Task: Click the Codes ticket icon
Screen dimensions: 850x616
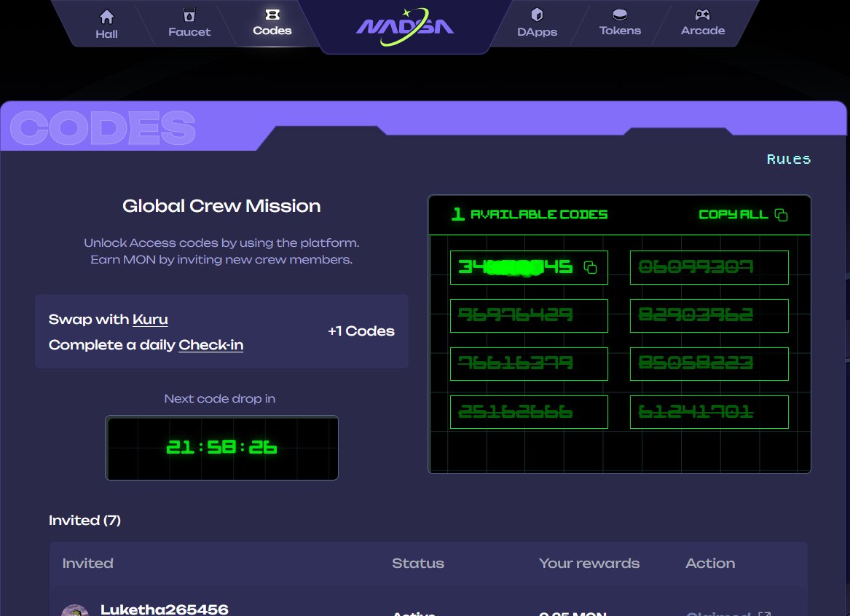Action: click(x=272, y=15)
